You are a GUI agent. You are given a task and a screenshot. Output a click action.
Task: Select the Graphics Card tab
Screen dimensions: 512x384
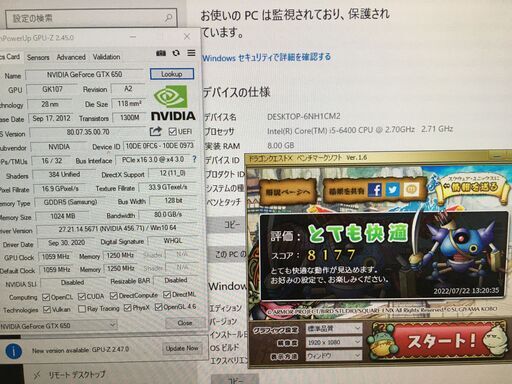click(x=11, y=57)
